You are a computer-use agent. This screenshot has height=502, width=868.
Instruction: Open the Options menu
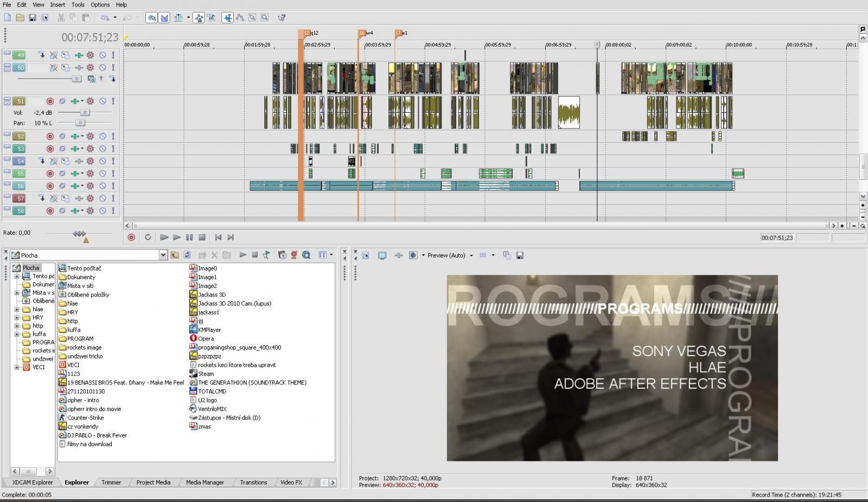100,5
